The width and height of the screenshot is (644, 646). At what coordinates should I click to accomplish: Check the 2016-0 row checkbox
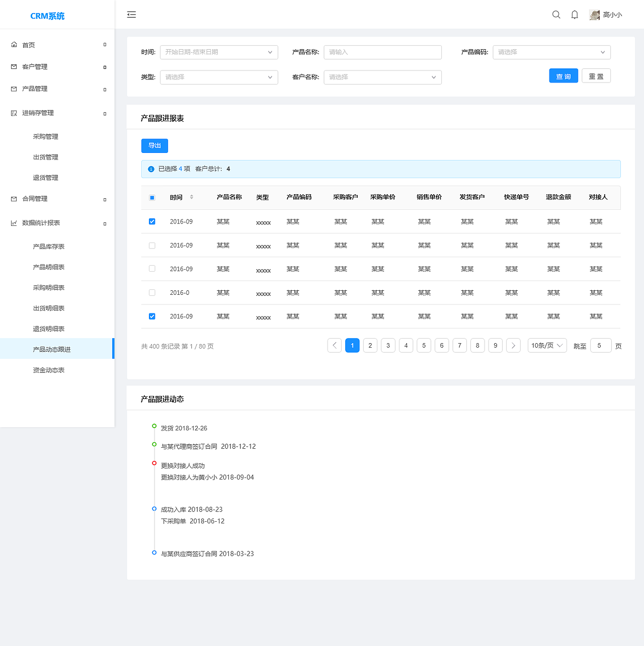(x=152, y=292)
